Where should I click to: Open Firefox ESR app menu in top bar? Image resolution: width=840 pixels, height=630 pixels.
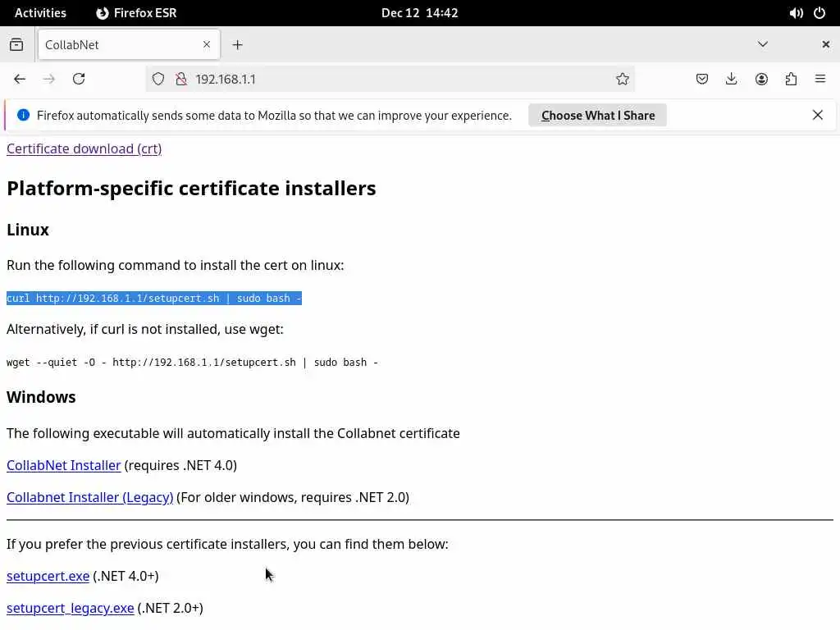click(137, 13)
